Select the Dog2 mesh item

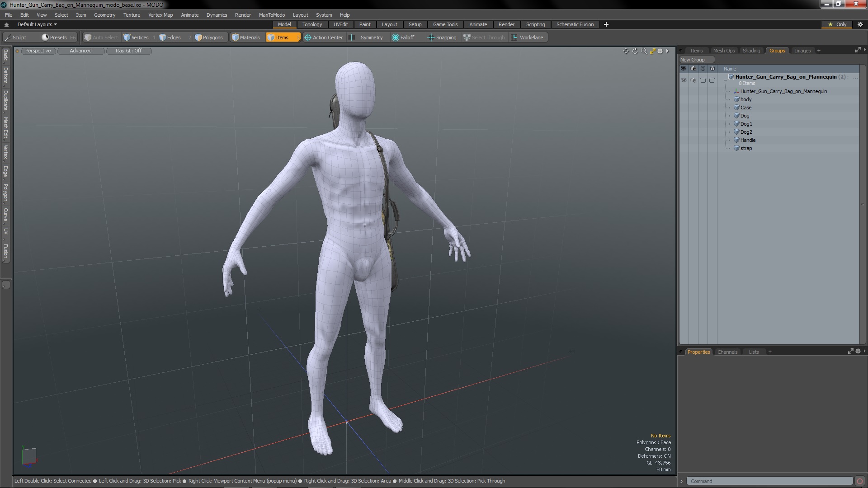pyautogui.click(x=746, y=132)
